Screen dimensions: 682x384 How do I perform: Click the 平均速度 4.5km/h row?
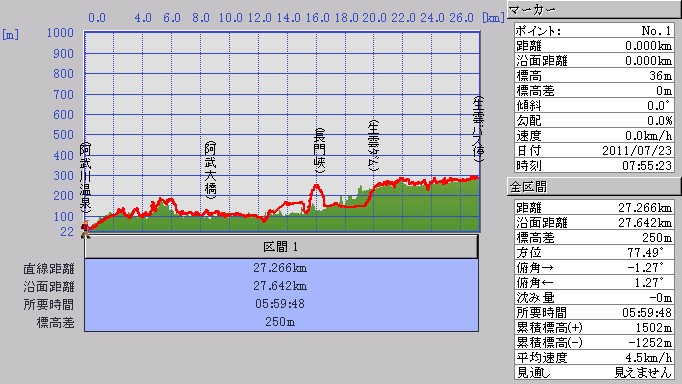[594, 357]
